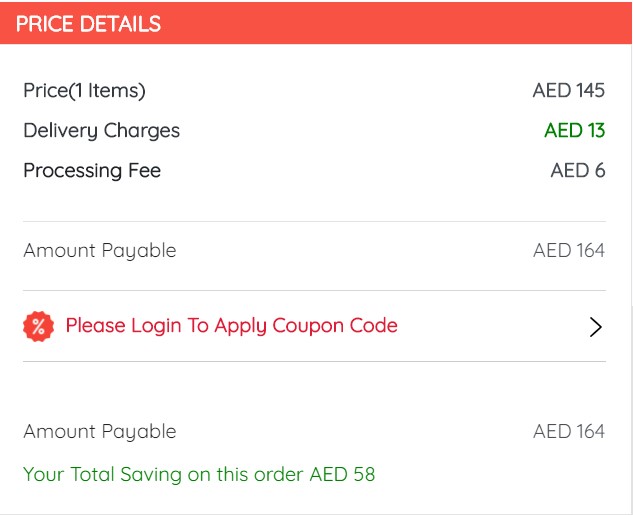Click the red percent coupon badge icon
This screenshot has height=515, width=633.
38,326
